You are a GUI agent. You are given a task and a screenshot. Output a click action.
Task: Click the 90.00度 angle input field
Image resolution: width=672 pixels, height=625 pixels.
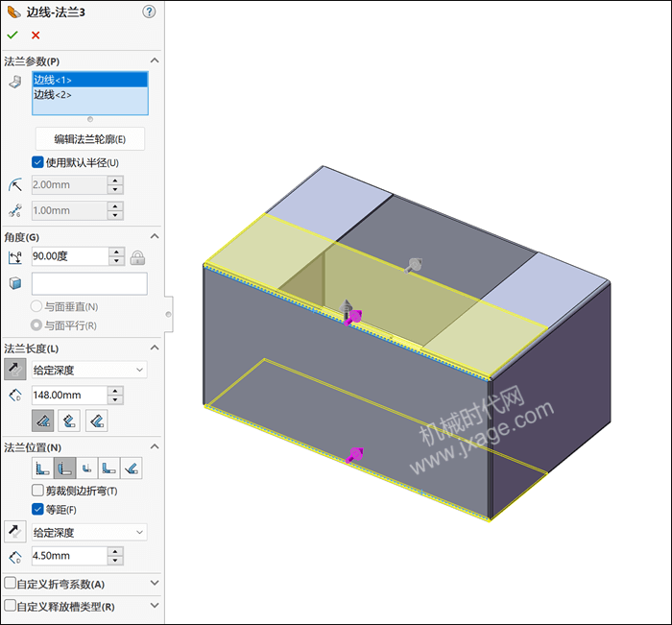coord(70,256)
